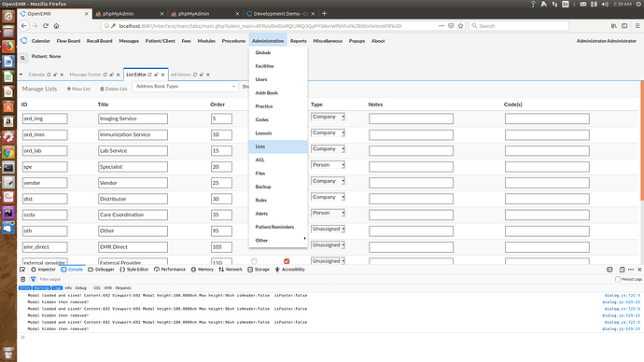Choose Lists from Administration menu
This screenshot has height=362, width=644.
coord(278,146)
